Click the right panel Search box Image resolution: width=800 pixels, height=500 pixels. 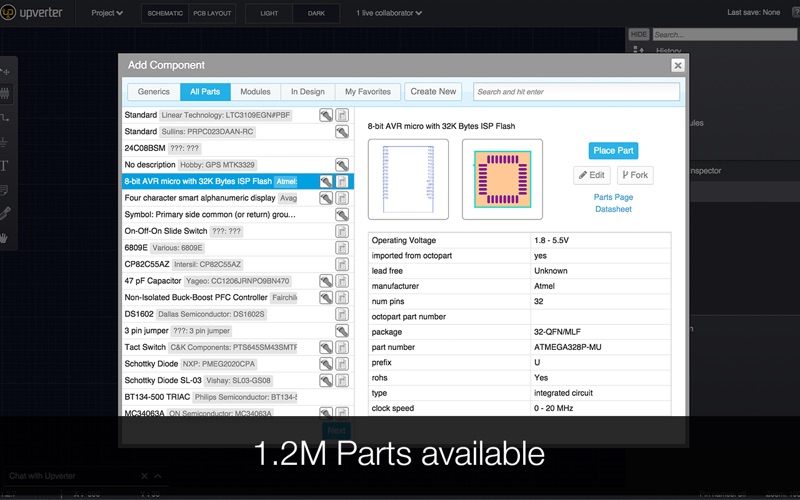pyautogui.click(x=724, y=35)
